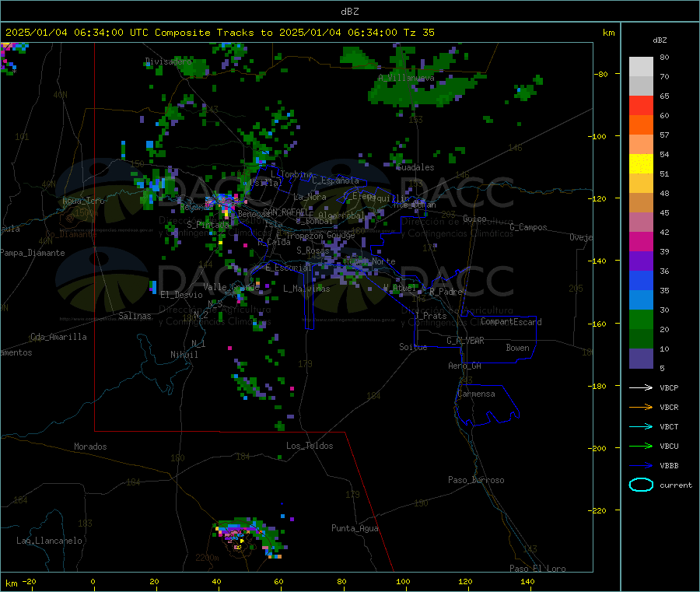Click the R_Padre map label

point(446,292)
